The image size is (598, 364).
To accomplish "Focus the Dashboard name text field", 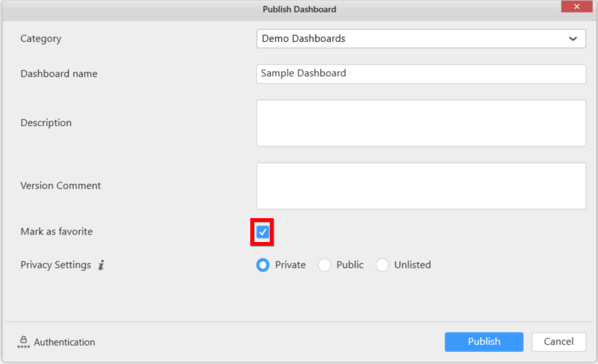I will click(x=421, y=74).
